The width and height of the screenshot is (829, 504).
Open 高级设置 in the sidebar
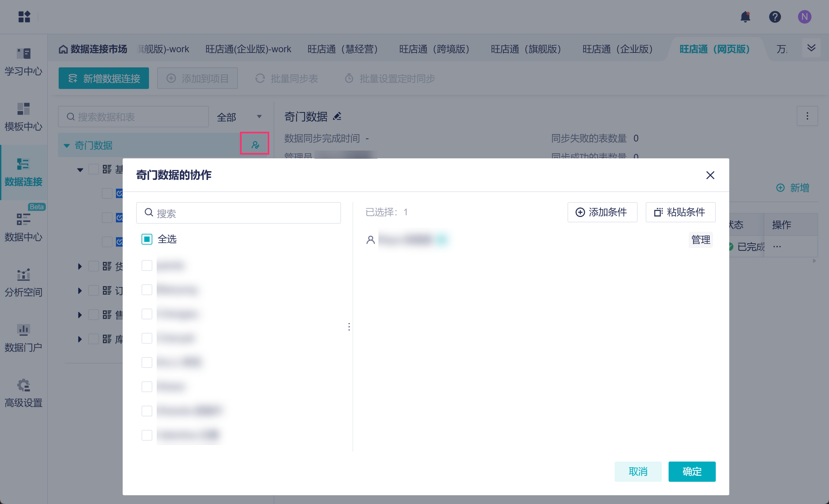tap(24, 393)
